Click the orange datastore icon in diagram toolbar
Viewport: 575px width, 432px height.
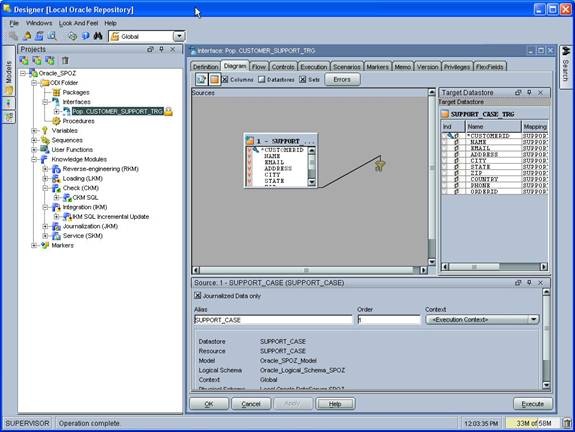(x=215, y=79)
